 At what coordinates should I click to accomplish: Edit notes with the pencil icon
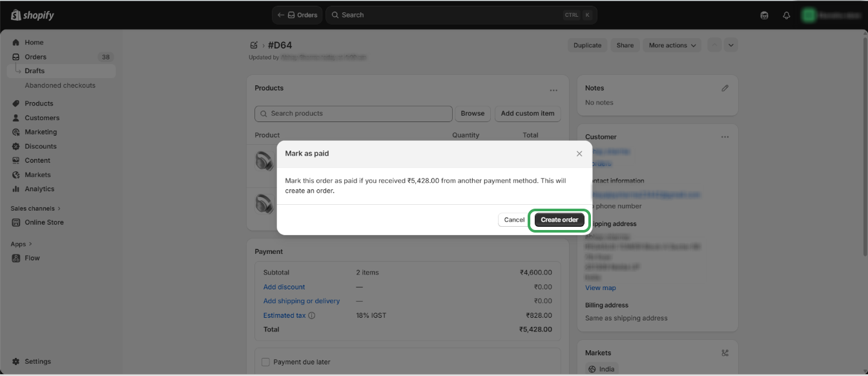pos(725,88)
